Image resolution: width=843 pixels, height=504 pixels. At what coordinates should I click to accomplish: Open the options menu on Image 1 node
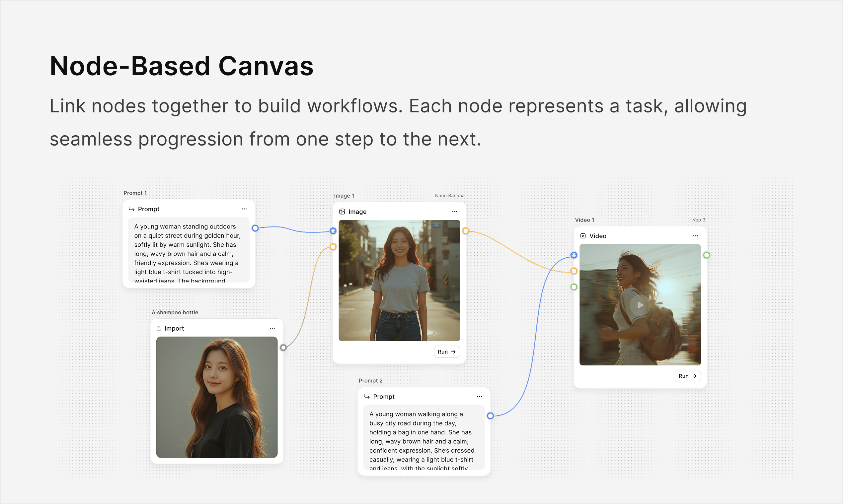[x=455, y=211]
